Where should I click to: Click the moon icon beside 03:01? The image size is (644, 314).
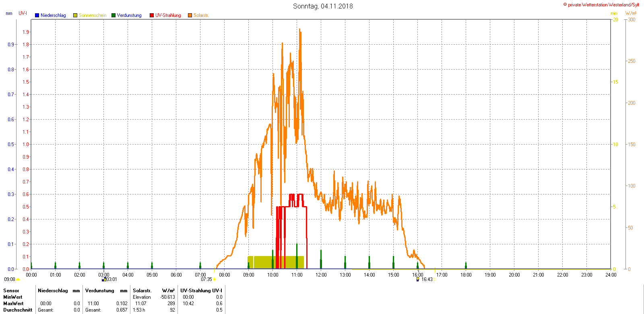point(104,279)
